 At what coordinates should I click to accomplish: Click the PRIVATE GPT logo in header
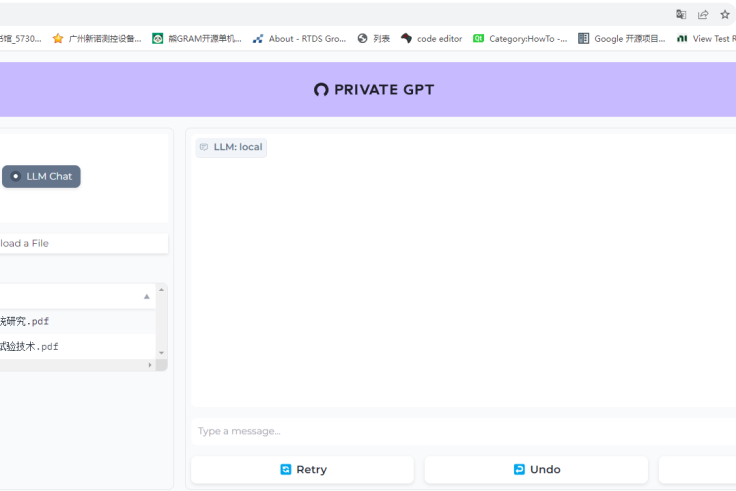374,90
